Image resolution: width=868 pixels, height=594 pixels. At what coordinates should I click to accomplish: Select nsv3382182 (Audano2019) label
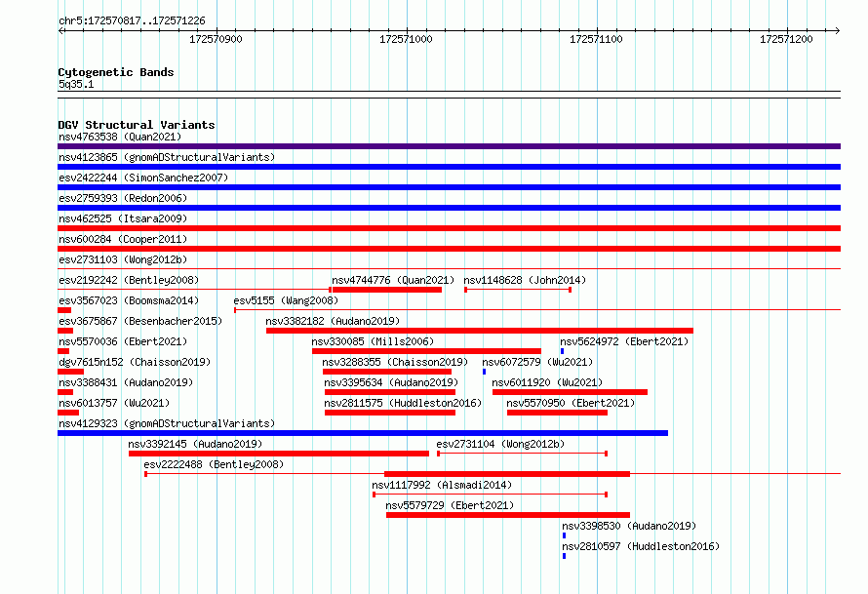point(333,321)
